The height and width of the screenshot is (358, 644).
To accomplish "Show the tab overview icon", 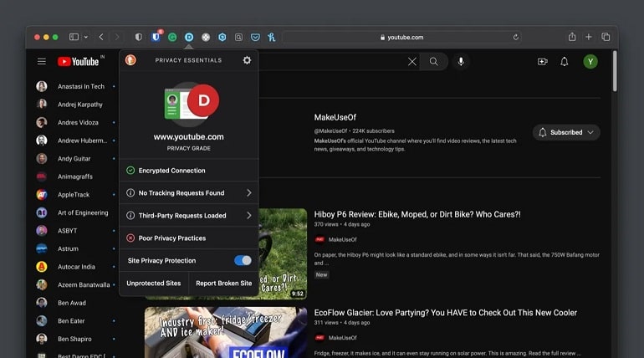I will point(606,37).
